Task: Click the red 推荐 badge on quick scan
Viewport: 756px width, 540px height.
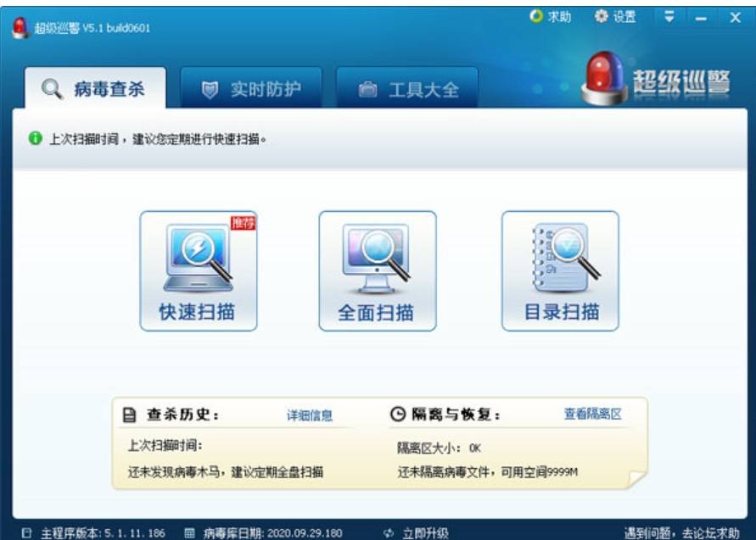Action: [243, 223]
